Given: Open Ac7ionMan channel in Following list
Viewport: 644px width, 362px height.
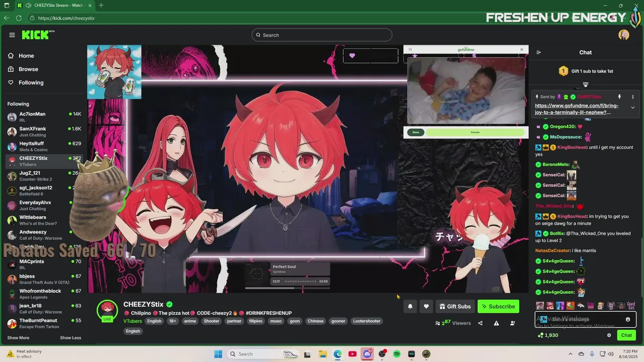Looking at the screenshot, I should pos(44,117).
